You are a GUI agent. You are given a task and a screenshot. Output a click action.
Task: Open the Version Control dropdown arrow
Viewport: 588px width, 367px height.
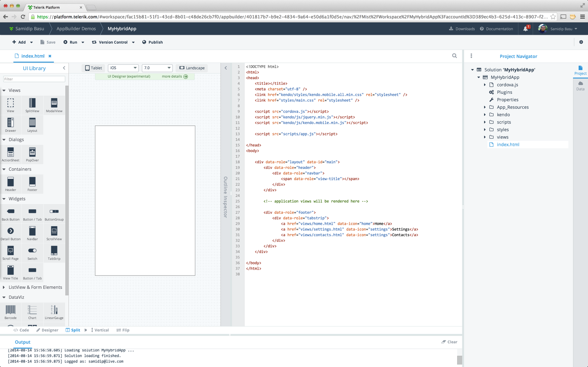pyautogui.click(x=133, y=42)
